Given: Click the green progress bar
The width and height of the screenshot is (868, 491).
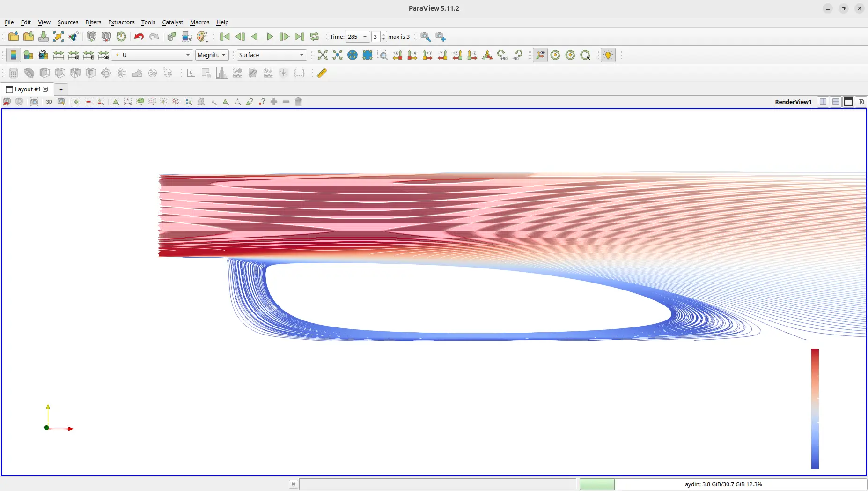Looking at the screenshot, I should point(597,484).
